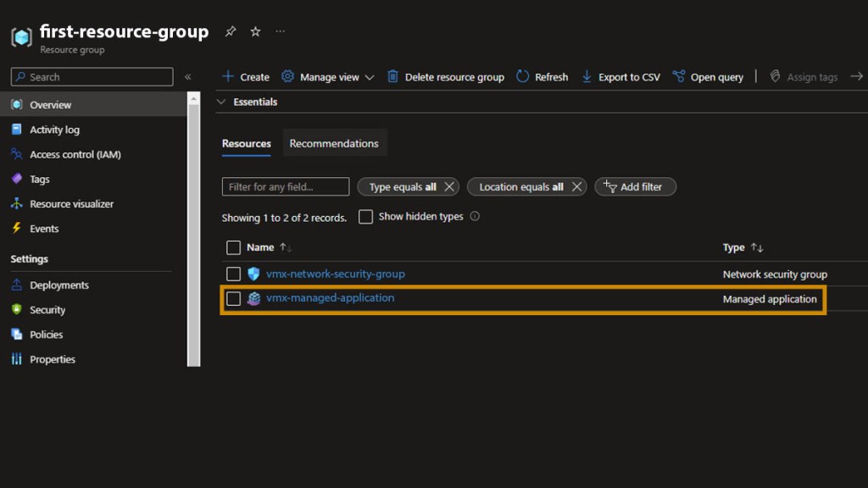Click Assign tags
Viewport: 868px width, 488px height.
pos(804,77)
